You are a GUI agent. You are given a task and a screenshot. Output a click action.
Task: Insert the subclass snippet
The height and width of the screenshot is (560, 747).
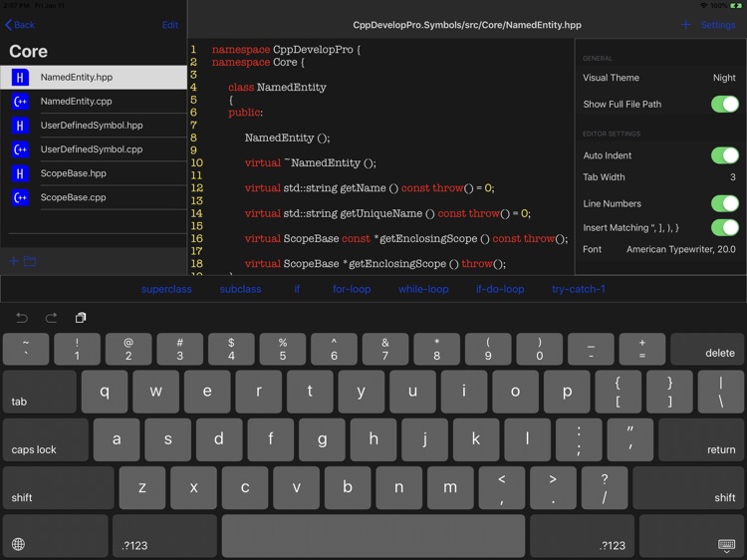[x=240, y=289]
